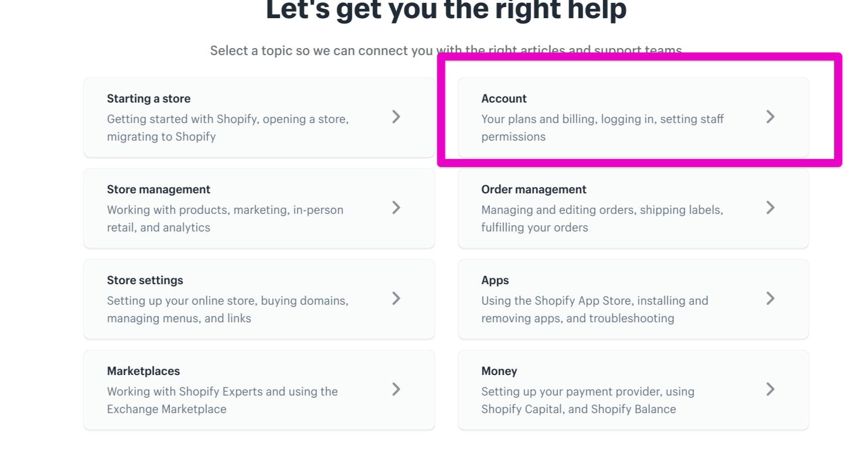Open the "Apps" topic heading

[x=495, y=280]
